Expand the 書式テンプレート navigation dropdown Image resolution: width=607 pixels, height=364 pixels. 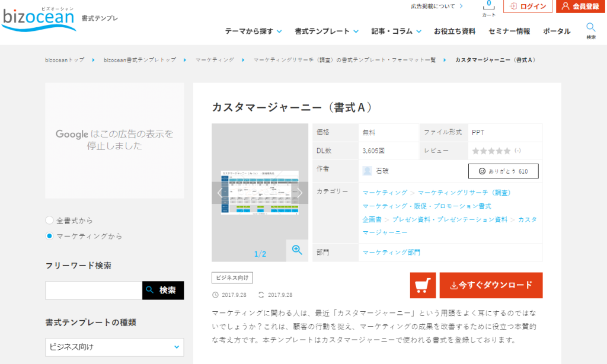click(x=326, y=31)
